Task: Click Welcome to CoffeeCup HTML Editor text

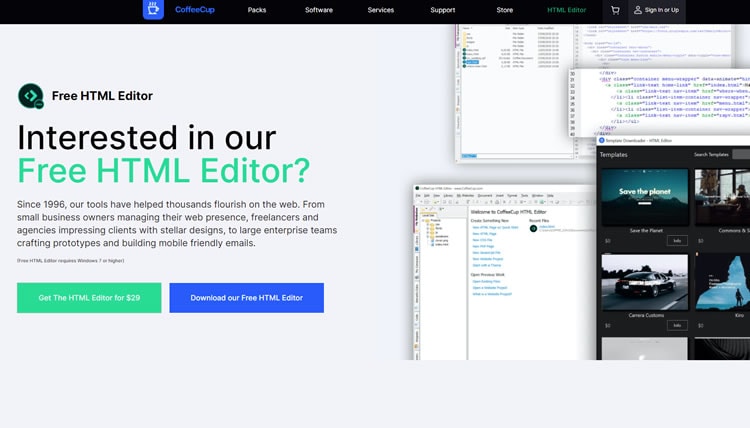Action: pos(508,212)
